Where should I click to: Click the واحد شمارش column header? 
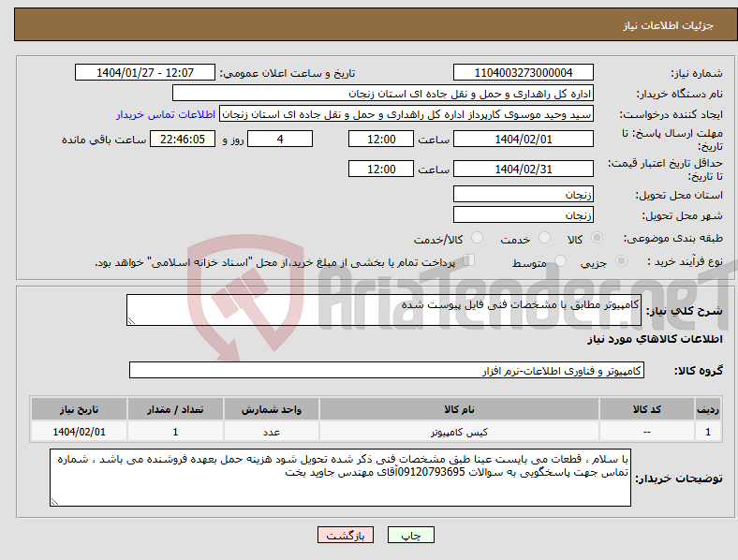coord(272,409)
